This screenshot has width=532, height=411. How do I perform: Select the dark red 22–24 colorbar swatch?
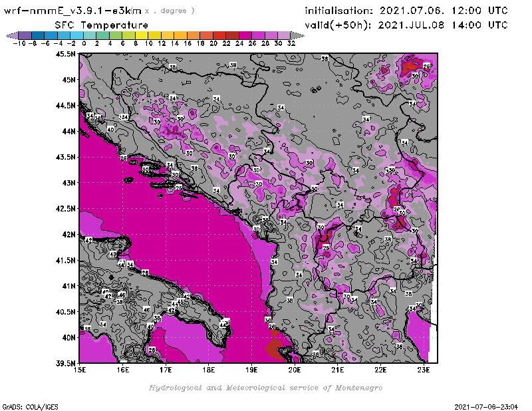click(x=232, y=35)
